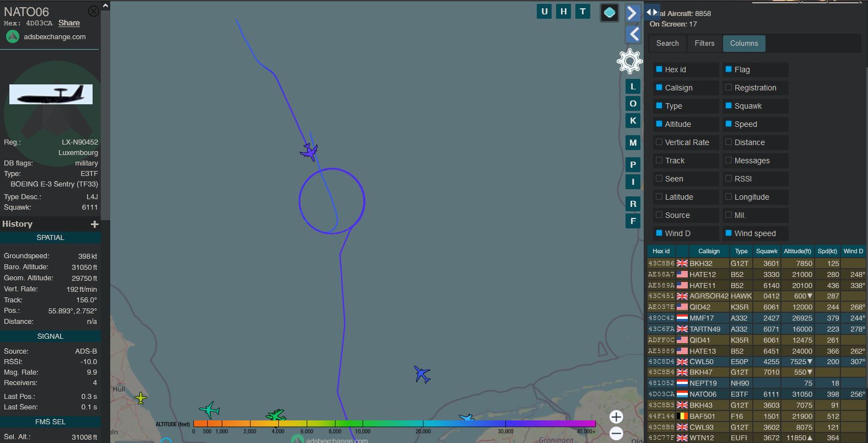Select the purple NATO06 aircraft on map

pyautogui.click(x=309, y=152)
